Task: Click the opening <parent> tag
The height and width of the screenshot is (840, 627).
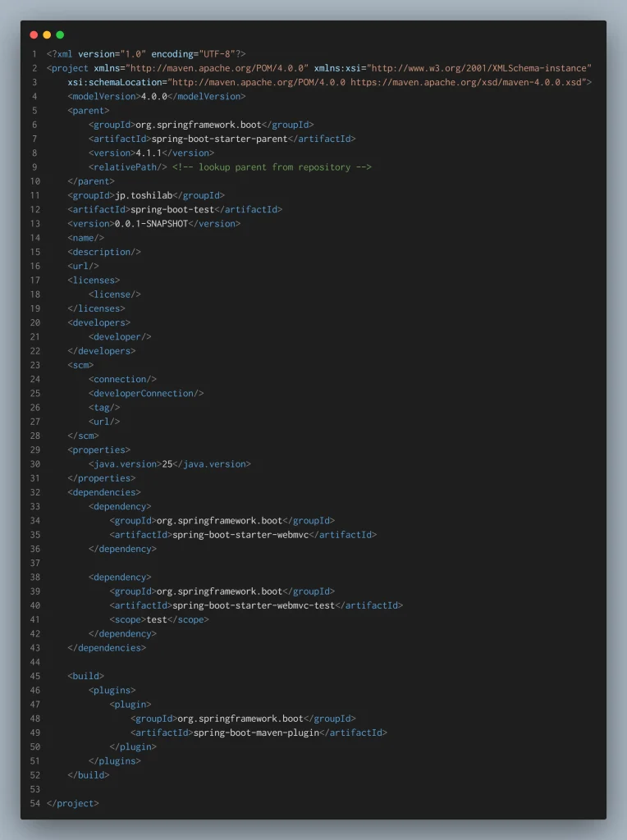Action: point(89,111)
